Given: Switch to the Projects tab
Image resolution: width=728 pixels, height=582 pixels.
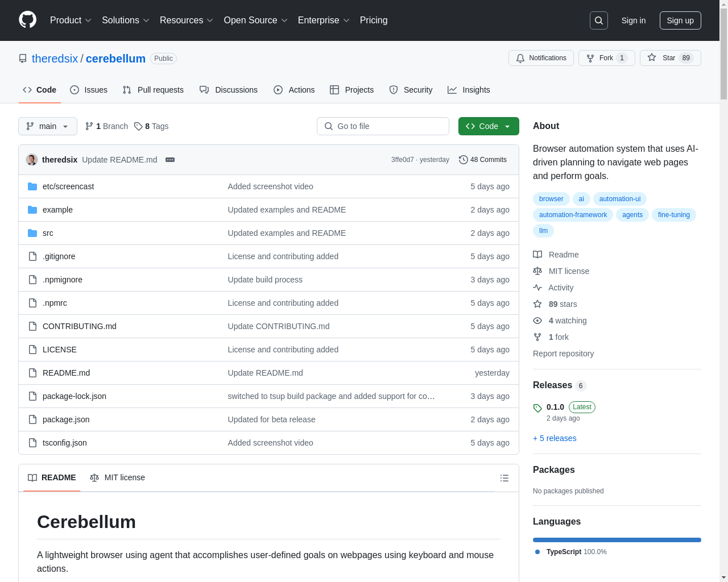Looking at the screenshot, I should [351, 90].
